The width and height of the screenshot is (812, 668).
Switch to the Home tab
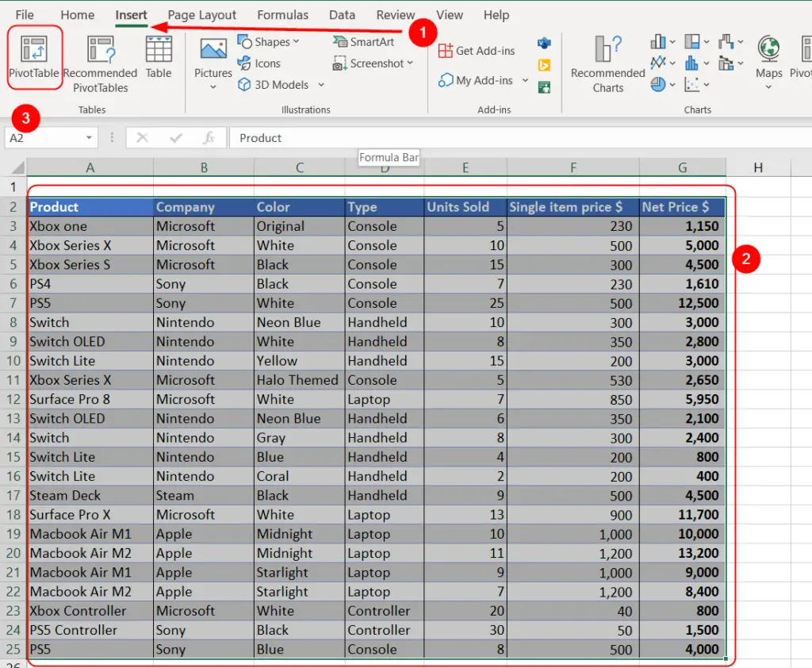pos(78,15)
